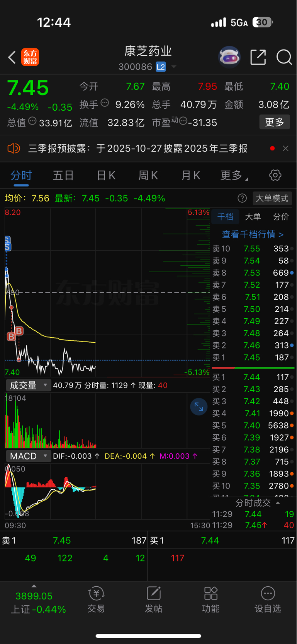Switch to the 周K tab
Viewport: 297px width, 644px height.
(148, 176)
